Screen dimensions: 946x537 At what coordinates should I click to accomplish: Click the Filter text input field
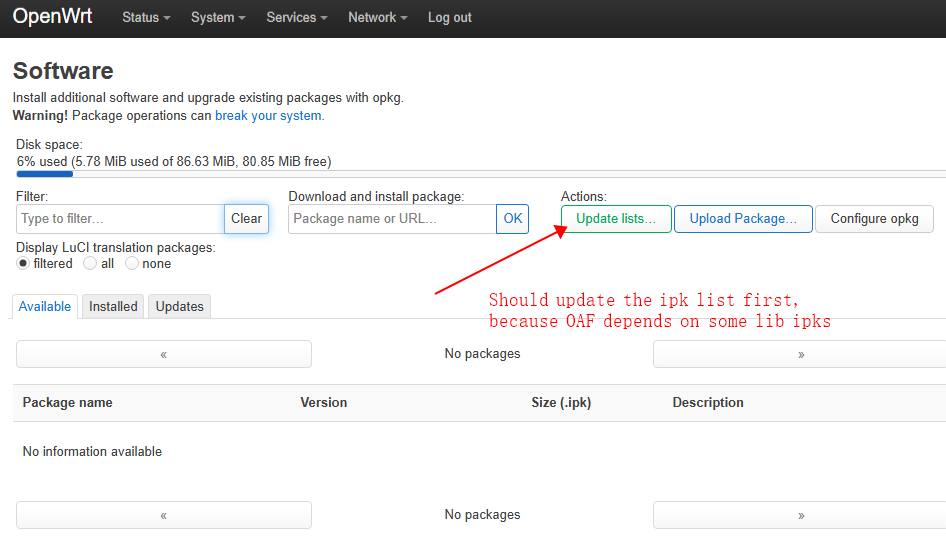click(x=120, y=219)
